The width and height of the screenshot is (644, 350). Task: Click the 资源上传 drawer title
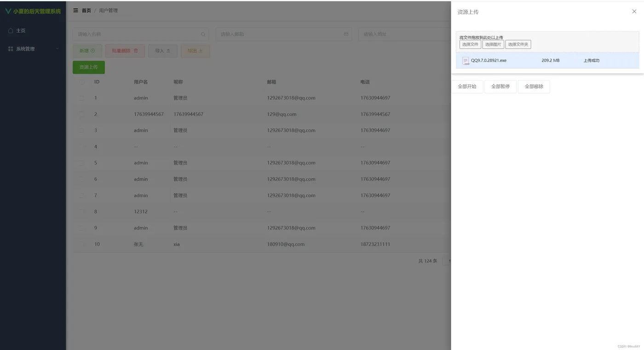pos(468,12)
